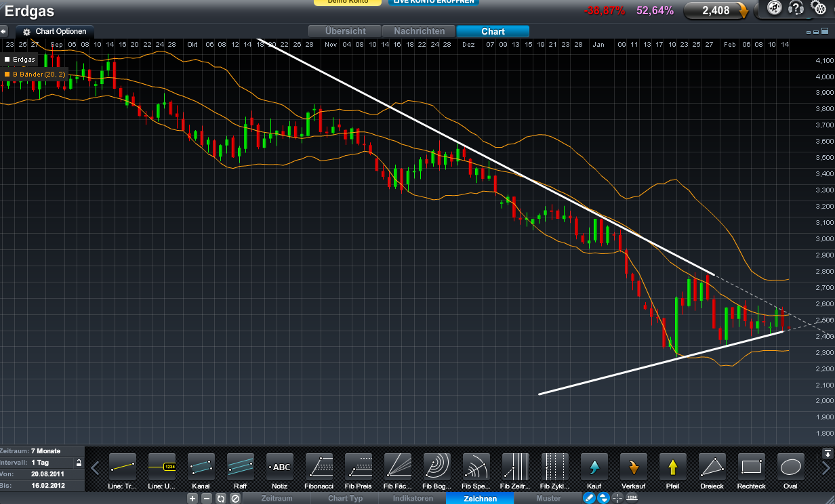Select the Line U... price-label tool
835x504 pixels.
162,471
